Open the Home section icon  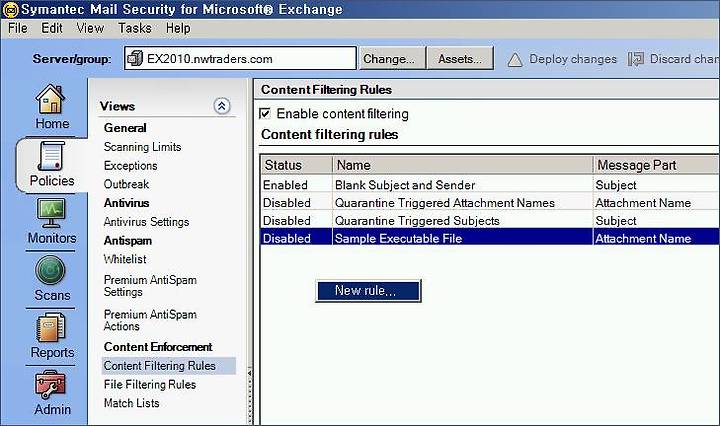click(x=50, y=99)
